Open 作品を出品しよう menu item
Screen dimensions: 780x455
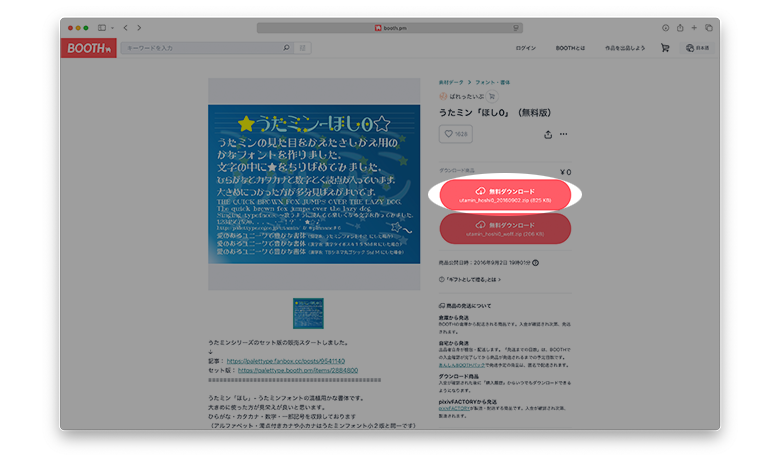(625, 48)
